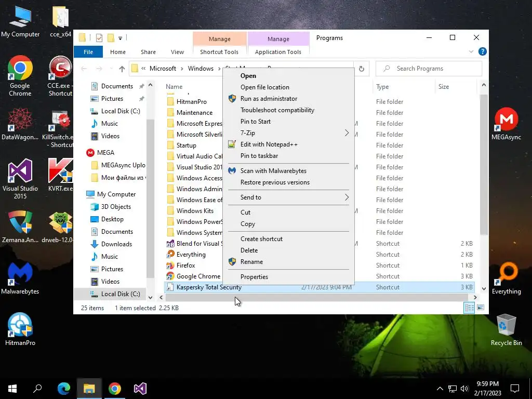532x399 pixels.
Task: Open the cce_x64 folder on desktop
Action: coord(60,21)
